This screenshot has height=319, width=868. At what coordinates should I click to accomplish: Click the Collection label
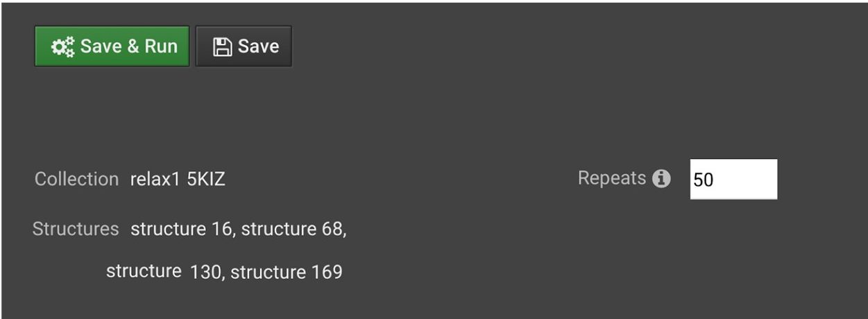point(77,179)
